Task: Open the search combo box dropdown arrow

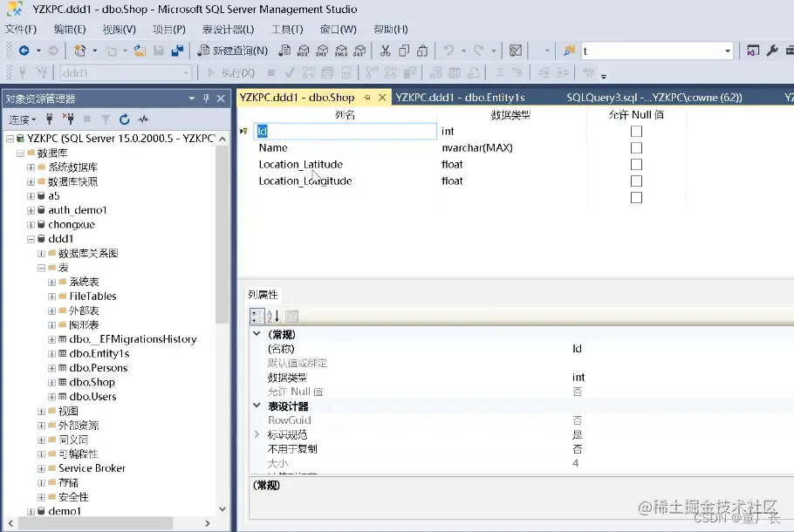Action: pyautogui.click(x=727, y=51)
